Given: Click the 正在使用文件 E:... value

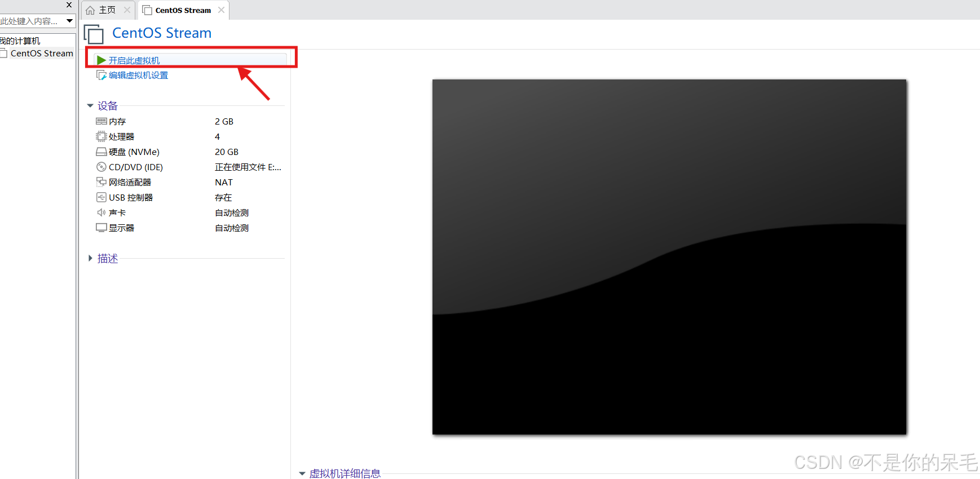Looking at the screenshot, I should [248, 167].
